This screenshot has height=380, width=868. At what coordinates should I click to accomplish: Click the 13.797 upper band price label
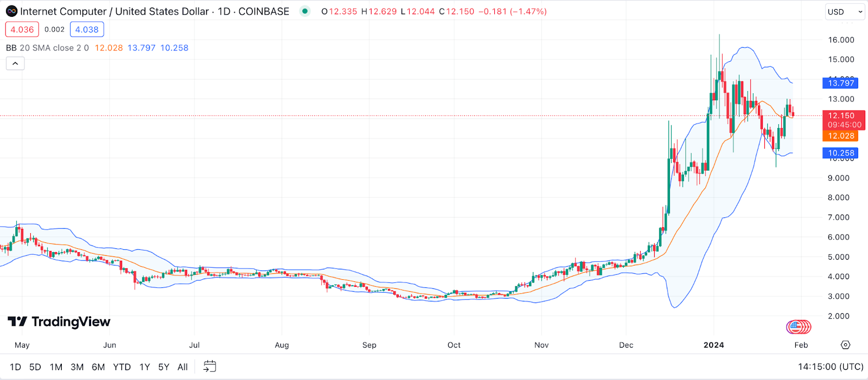[841, 83]
